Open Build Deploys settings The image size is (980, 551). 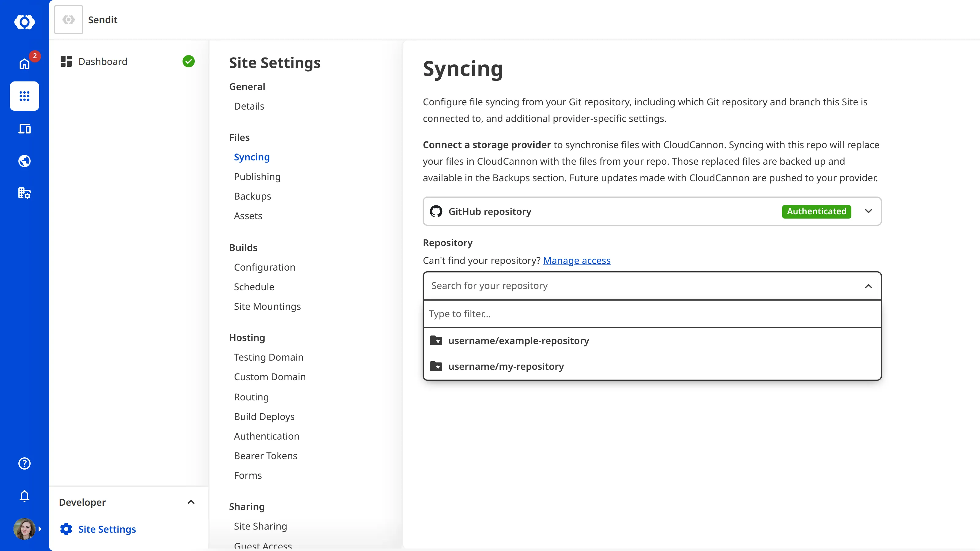pos(264,416)
